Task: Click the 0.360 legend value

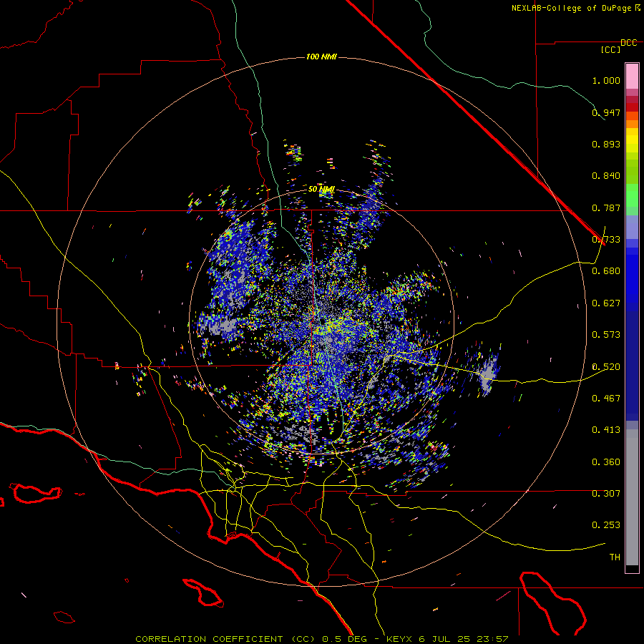Action: point(606,462)
